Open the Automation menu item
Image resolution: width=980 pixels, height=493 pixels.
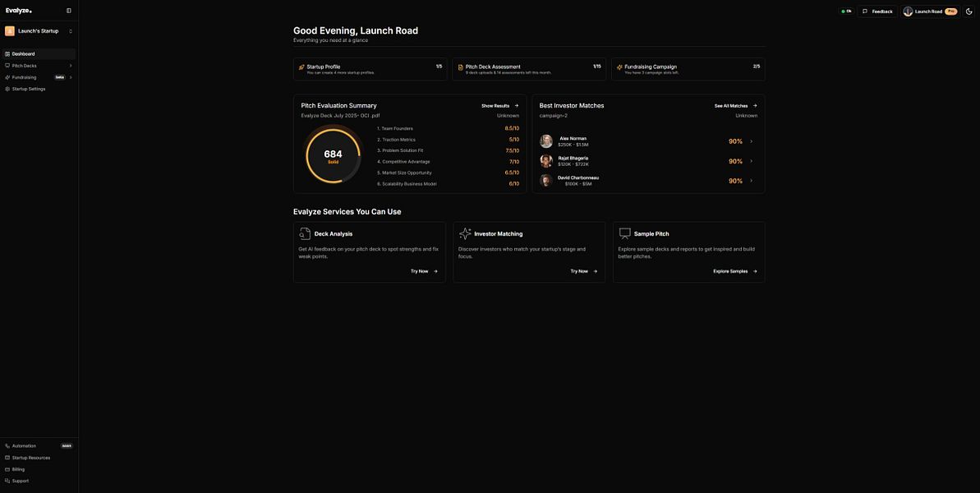39,446
